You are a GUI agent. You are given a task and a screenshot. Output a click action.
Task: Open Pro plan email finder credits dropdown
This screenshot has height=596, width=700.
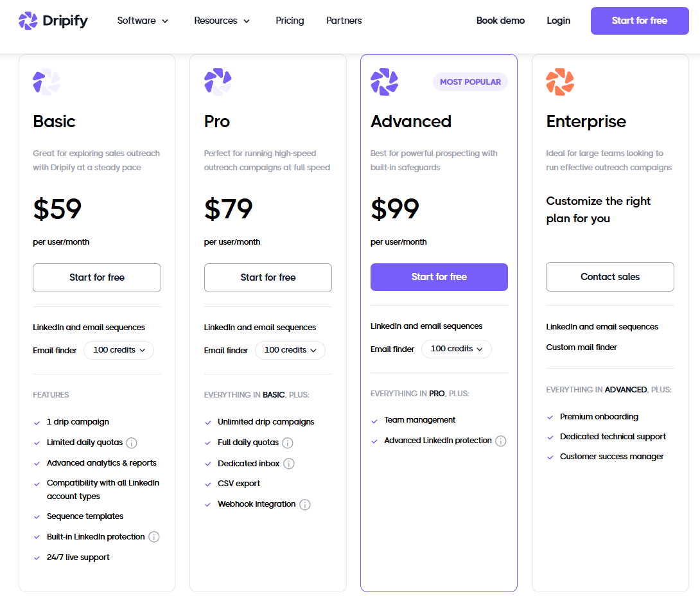coord(290,350)
